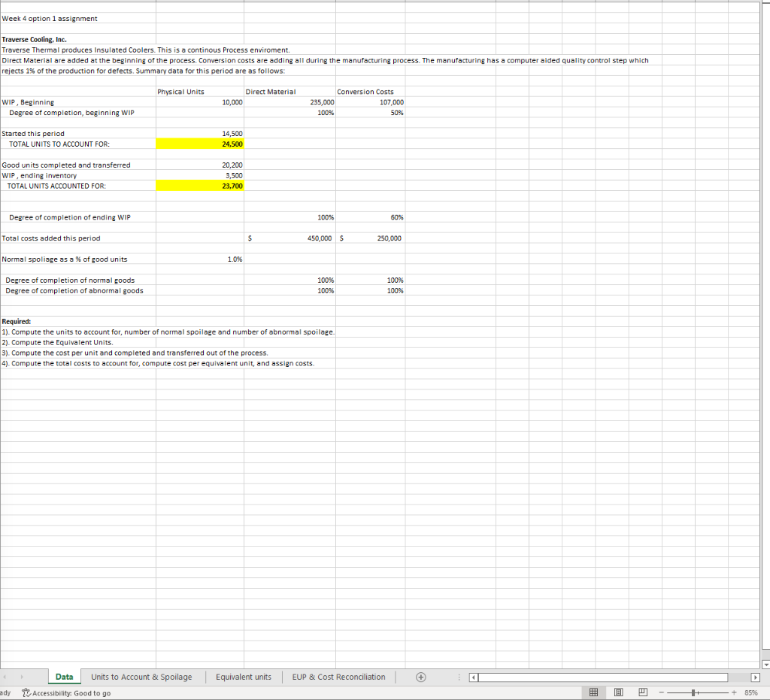Viewport: 770px width, 700px height.
Task: Select the 20,200 good units cell
Action: pos(200,165)
